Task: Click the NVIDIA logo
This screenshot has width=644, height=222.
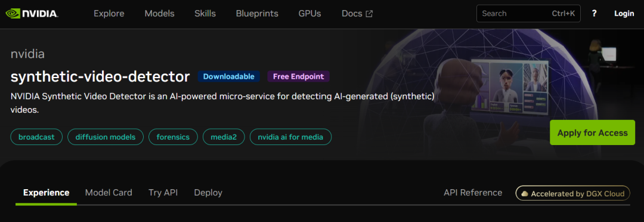Action: (x=32, y=14)
